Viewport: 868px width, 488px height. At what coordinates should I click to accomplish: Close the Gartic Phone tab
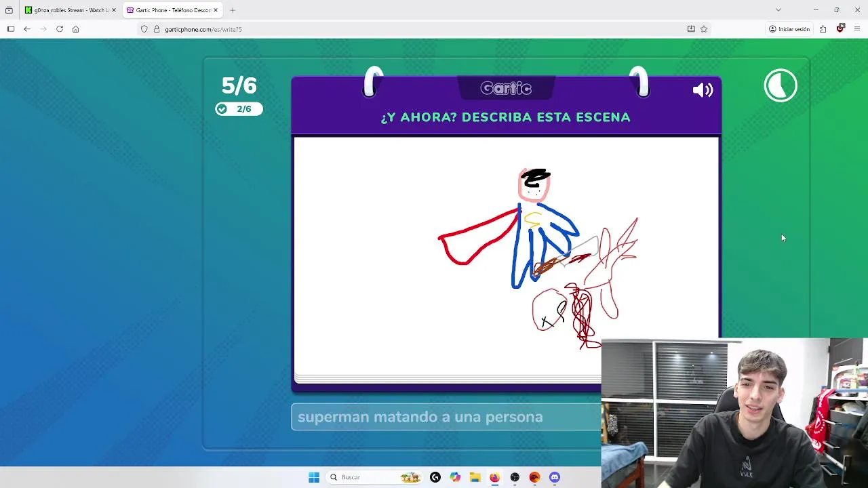tap(216, 10)
